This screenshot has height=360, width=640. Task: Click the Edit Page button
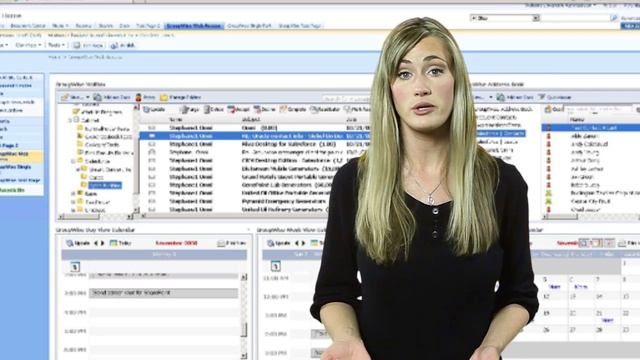[x=88, y=45]
